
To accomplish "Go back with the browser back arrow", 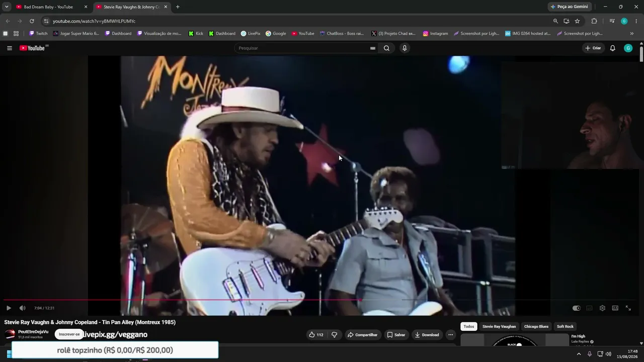I will click(x=8, y=21).
